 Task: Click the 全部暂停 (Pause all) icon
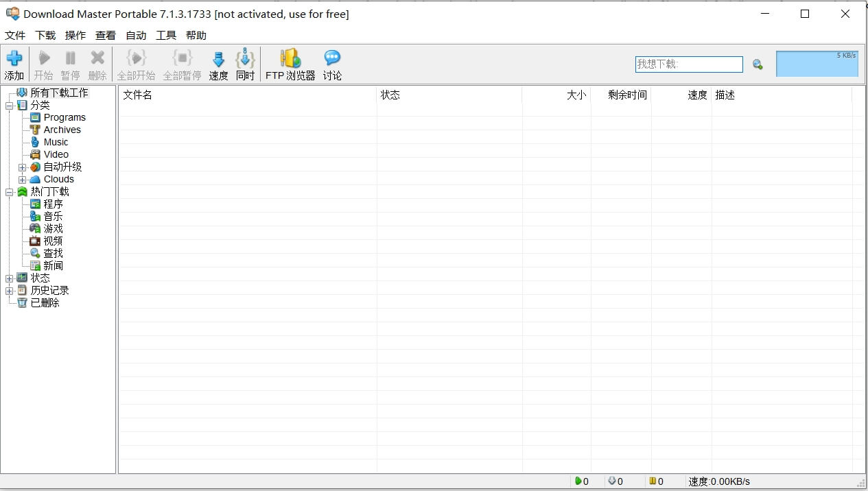point(182,58)
